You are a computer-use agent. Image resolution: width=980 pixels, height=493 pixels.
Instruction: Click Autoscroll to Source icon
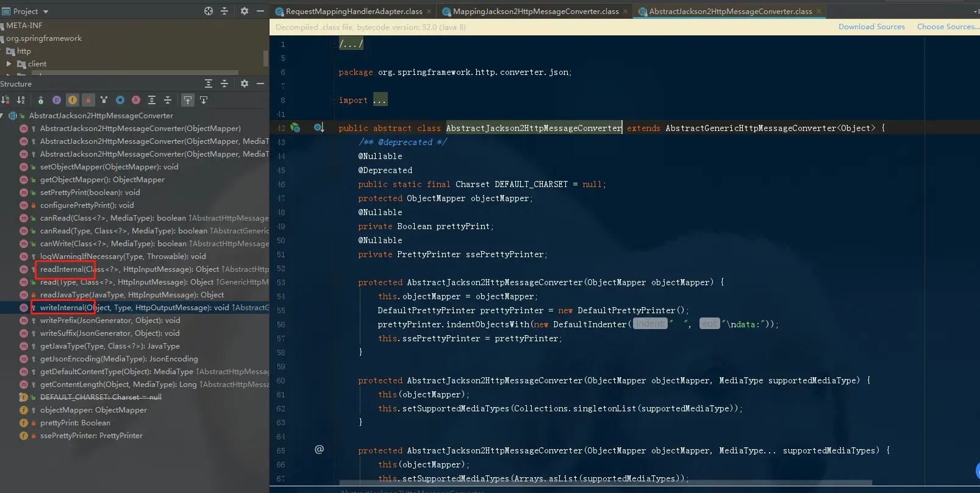[188, 100]
